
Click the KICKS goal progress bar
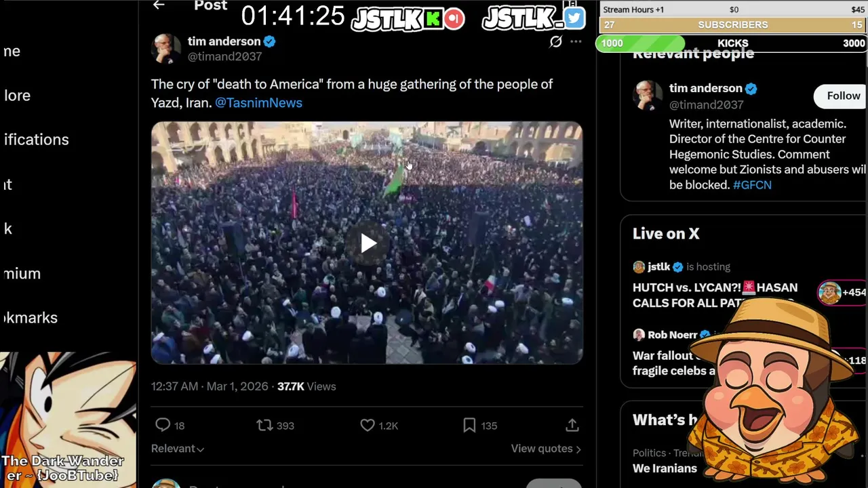point(732,43)
